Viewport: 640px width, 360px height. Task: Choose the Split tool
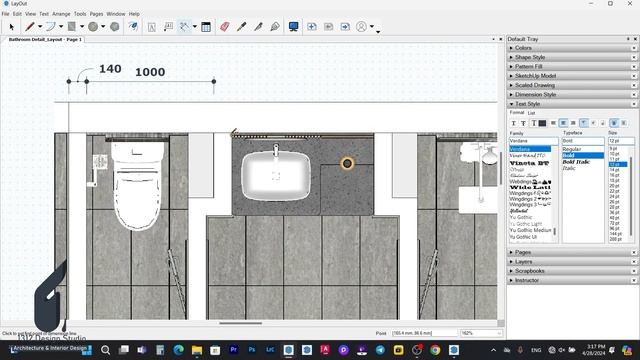coord(258,27)
